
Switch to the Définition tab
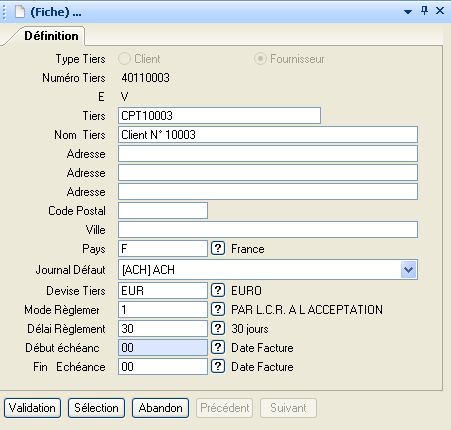coord(51,36)
